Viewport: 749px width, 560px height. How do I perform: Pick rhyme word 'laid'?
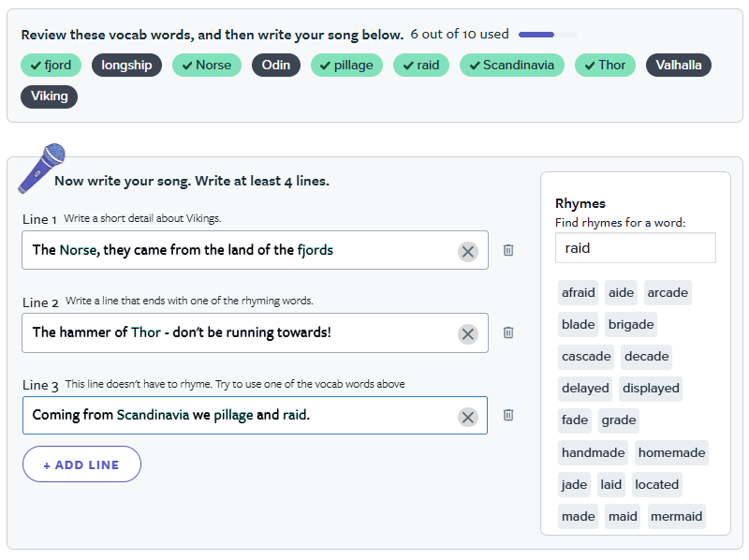[x=611, y=484]
